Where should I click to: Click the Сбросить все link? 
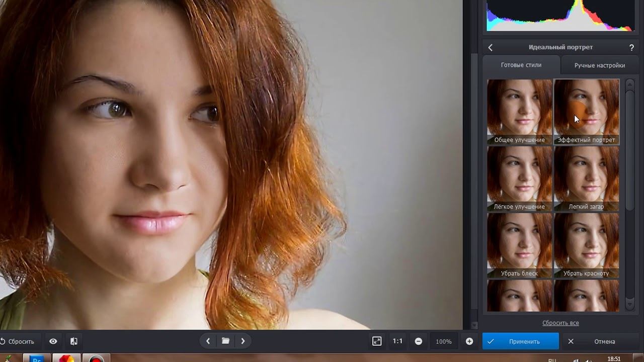click(560, 323)
